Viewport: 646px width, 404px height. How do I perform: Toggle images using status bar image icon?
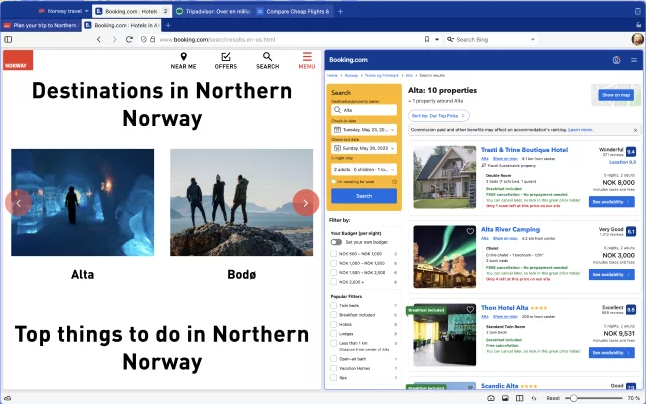505,398
